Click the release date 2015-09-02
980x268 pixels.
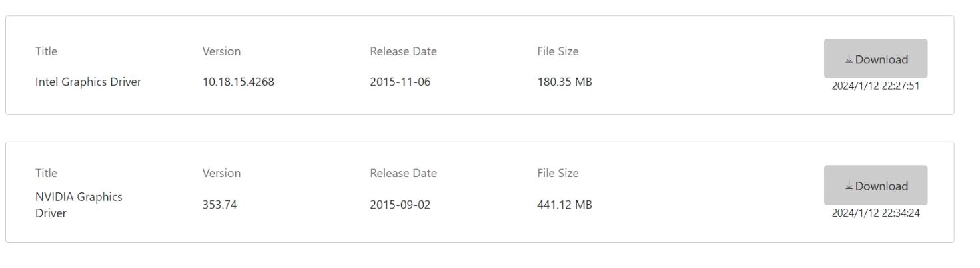pyautogui.click(x=400, y=205)
